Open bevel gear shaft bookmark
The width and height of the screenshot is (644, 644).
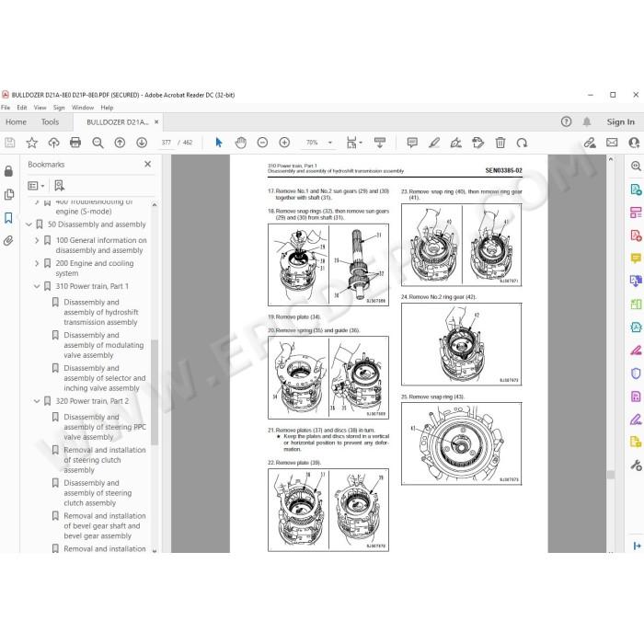104,525
